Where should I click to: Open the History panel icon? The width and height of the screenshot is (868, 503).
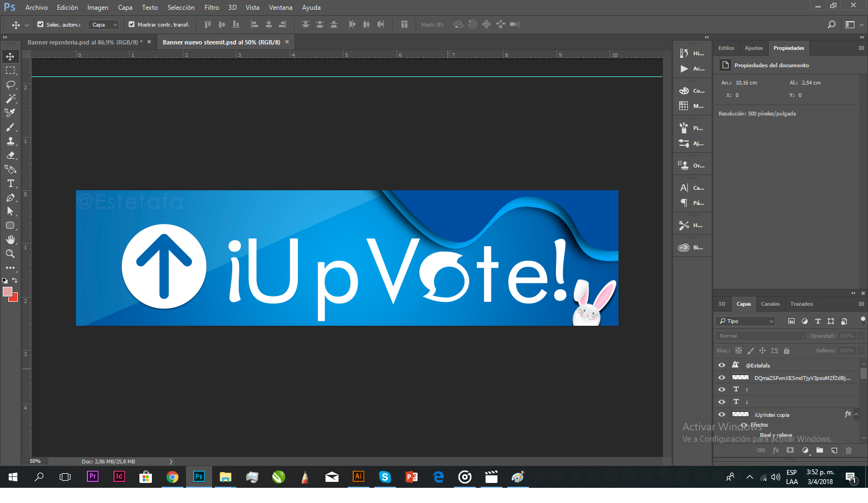[x=684, y=53]
